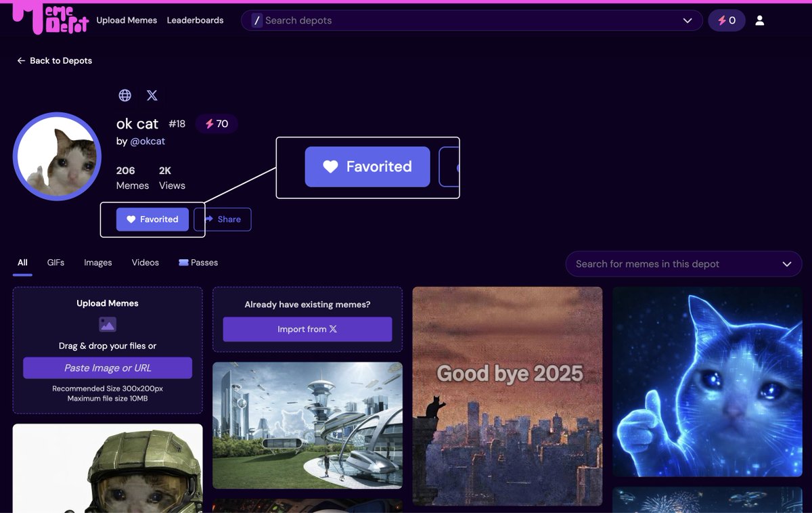Click the 2K Views count
The height and width of the screenshot is (513, 812).
tap(172, 178)
